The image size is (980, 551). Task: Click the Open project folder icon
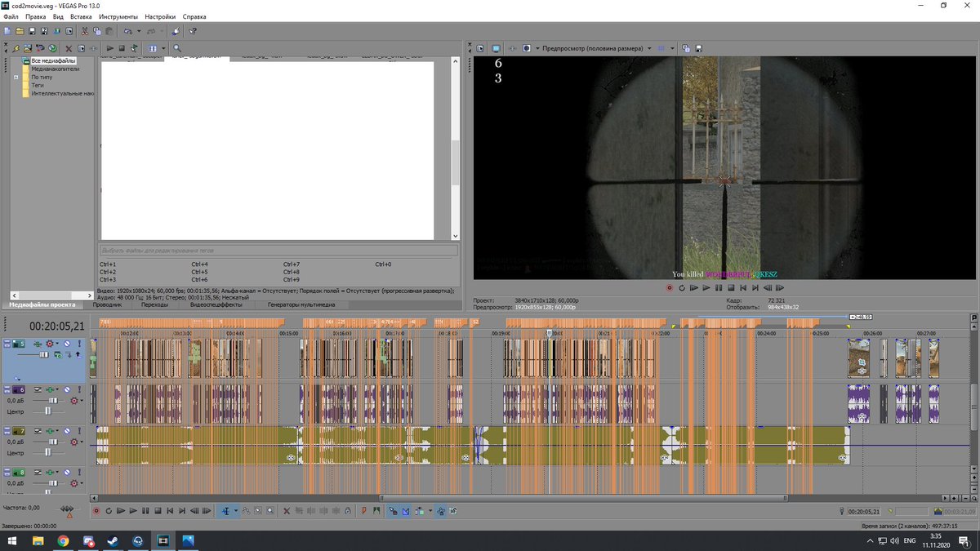pyautogui.click(x=20, y=31)
